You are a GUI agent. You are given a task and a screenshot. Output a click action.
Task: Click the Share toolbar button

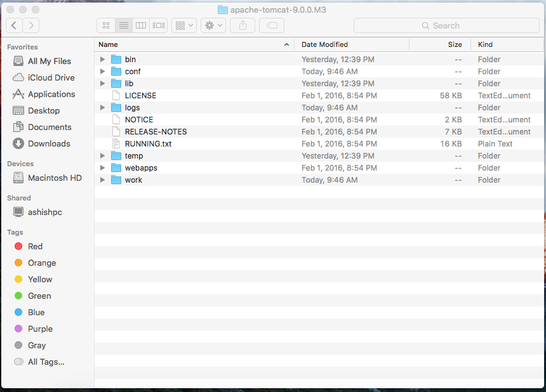243,25
